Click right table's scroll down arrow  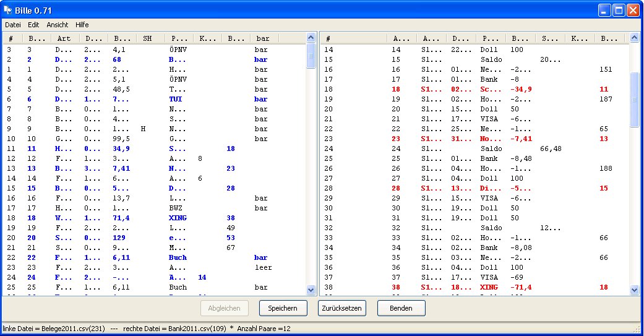coord(634,290)
